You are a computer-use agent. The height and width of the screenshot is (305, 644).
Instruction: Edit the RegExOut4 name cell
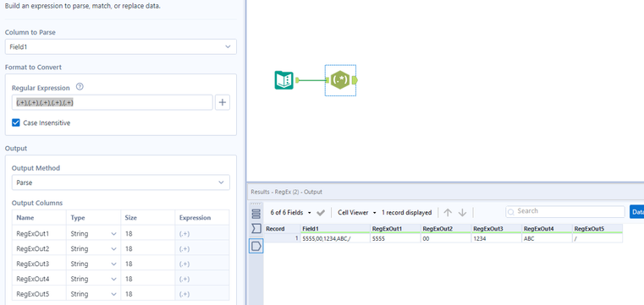coord(40,279)
